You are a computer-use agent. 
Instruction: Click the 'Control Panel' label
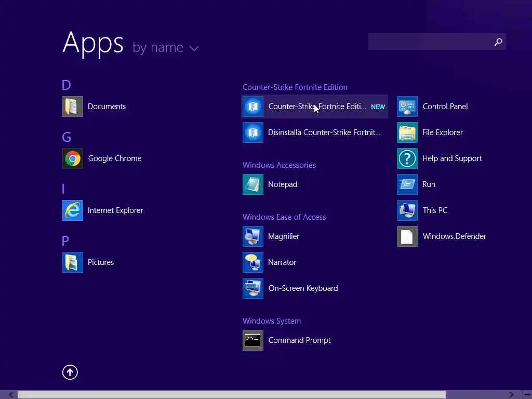point(445,107)
